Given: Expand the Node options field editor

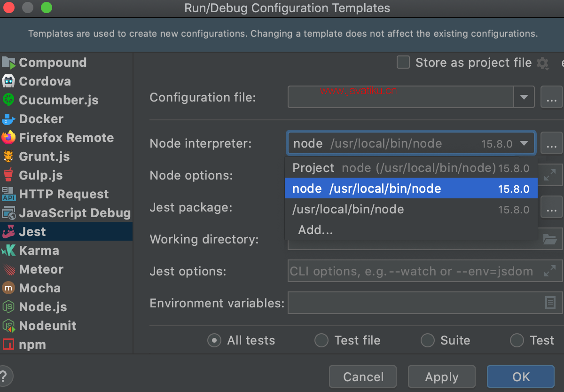Looking at the screenshot, I should [x=549, y=175].
